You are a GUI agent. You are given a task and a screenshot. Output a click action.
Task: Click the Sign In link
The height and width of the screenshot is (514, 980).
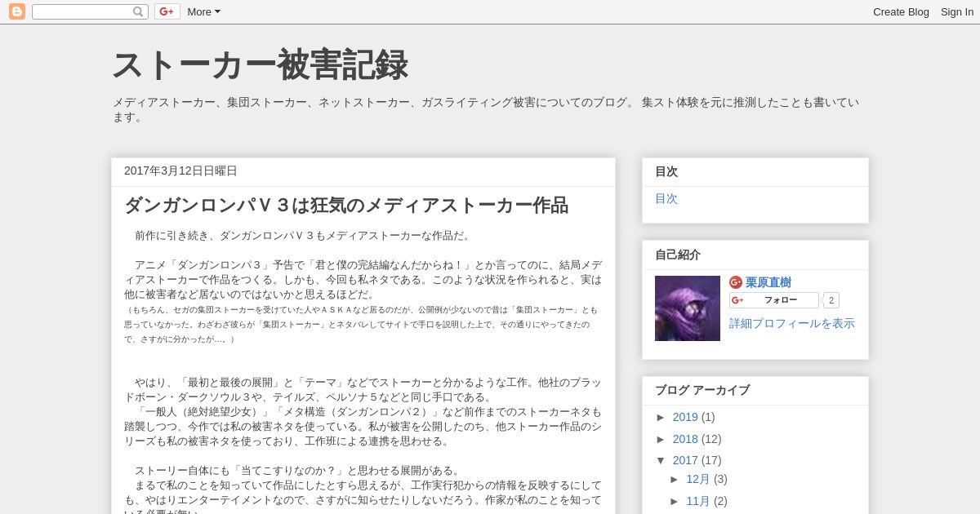tap(957, 11)
